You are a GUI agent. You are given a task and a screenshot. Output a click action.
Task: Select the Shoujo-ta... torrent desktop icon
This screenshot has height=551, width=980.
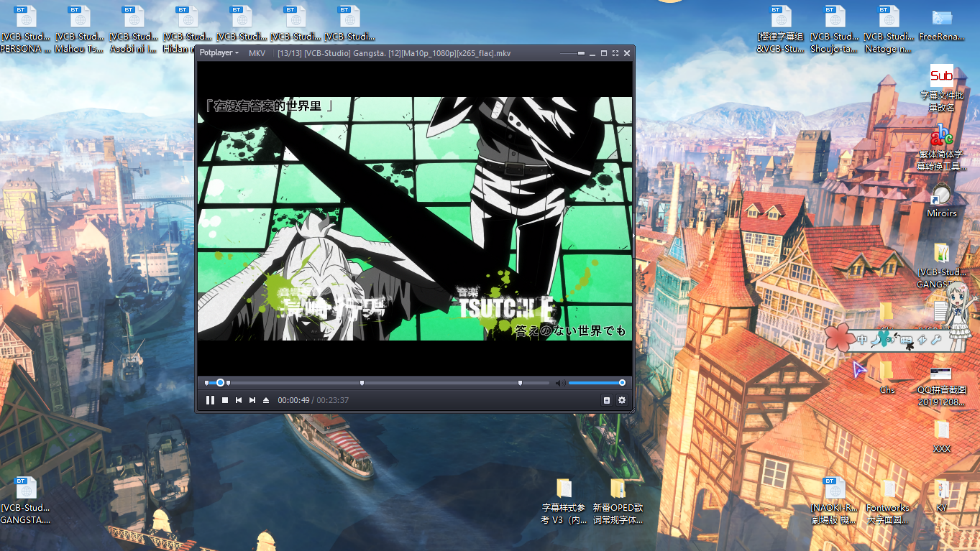tap(834, 30)
